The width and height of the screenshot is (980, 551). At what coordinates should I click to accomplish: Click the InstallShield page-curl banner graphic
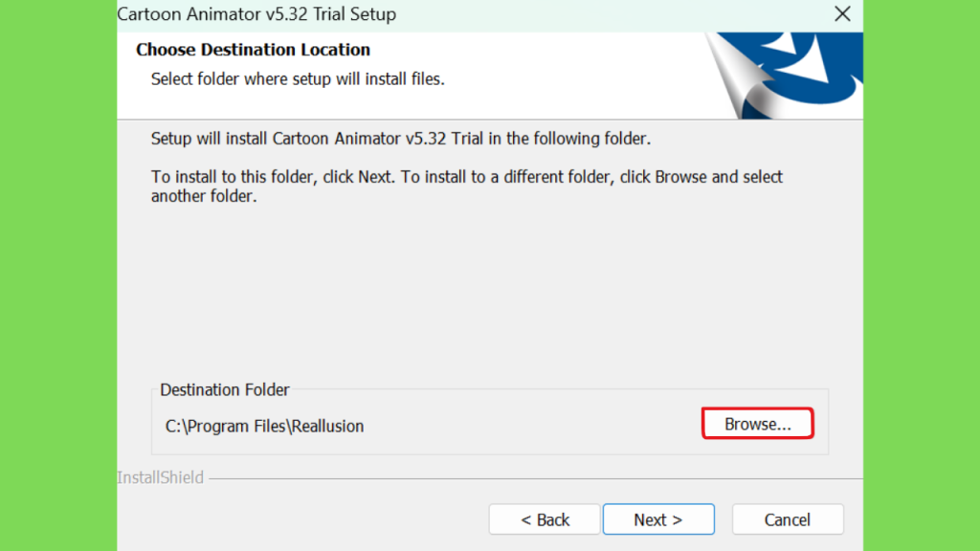pyautogui.click(x=785, y=76)
